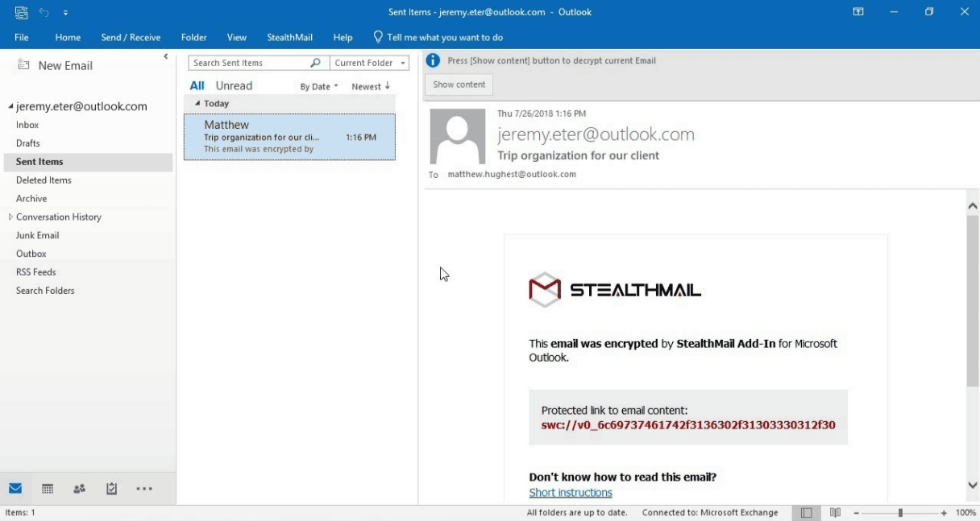Viewport: 980px width, 521px height.
Task: Open the File menu
Action: coord(22,37)
